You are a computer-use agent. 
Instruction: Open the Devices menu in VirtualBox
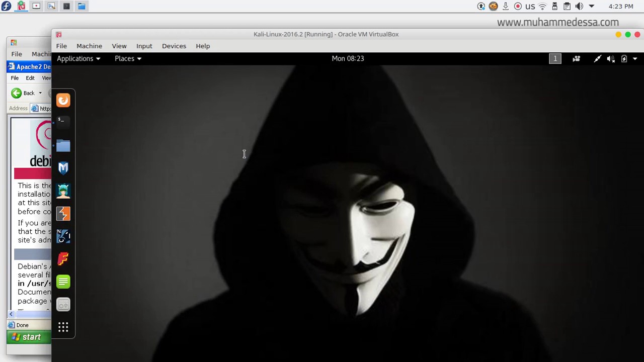(x=174, y=46)
